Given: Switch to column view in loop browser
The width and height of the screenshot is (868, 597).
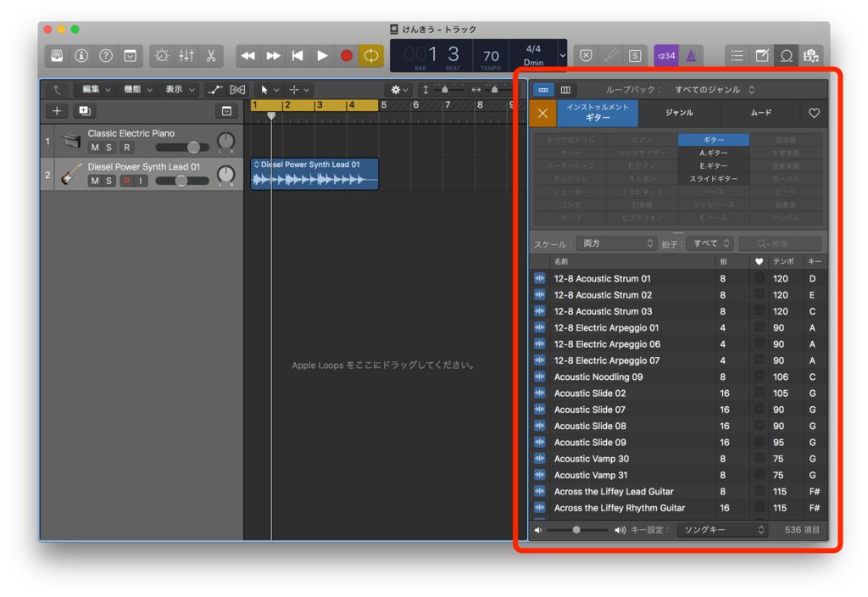Looking at the screenshot, I should coord(565,90).
